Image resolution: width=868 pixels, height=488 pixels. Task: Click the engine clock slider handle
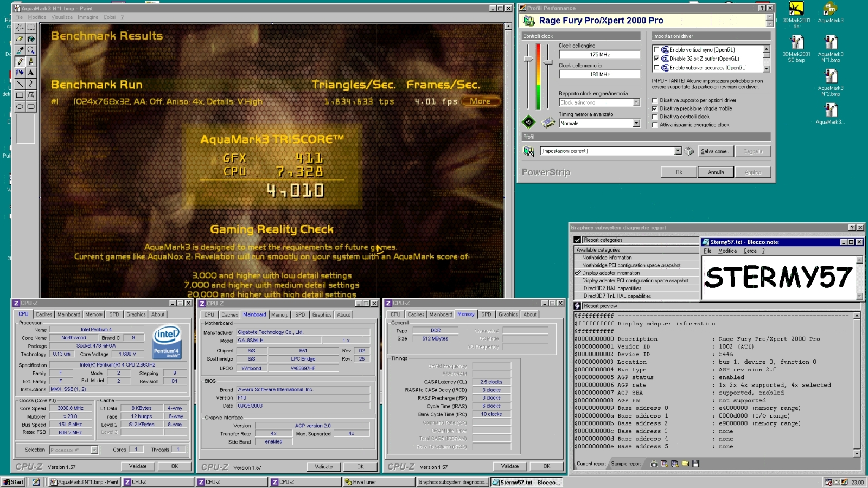point(528,59)
